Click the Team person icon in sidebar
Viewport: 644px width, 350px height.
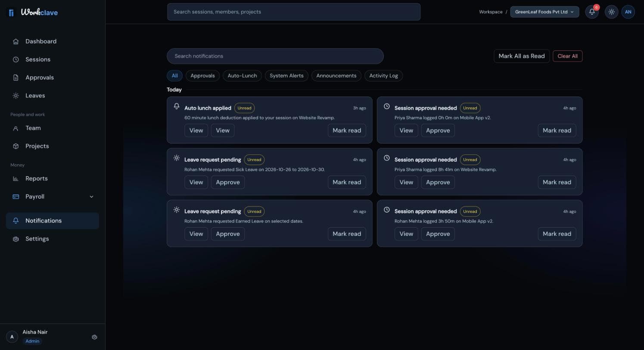pos(16,128)
